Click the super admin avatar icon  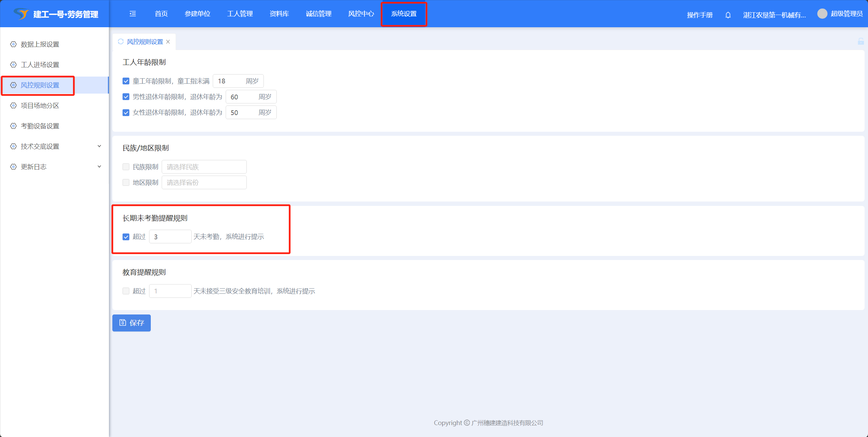click(822, 14)
